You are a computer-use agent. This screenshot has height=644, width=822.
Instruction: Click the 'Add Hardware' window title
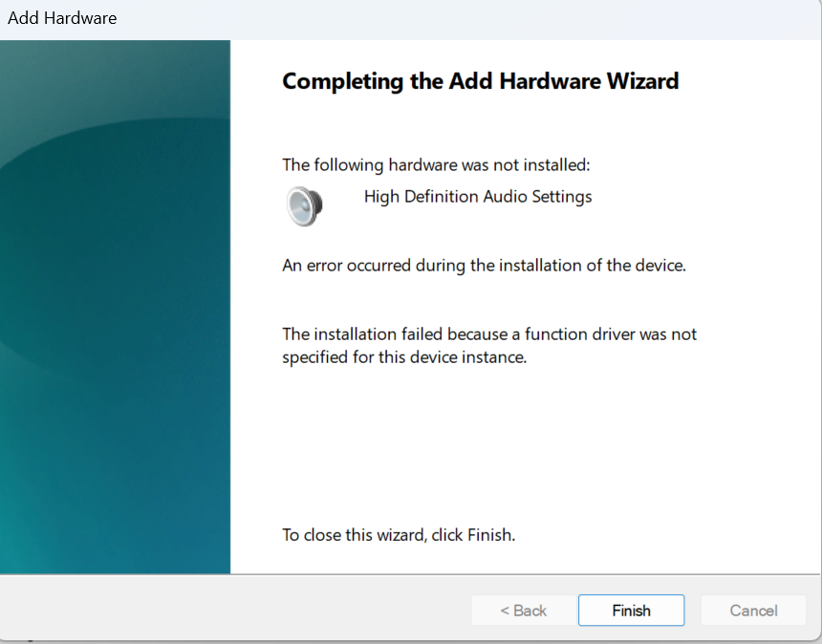62,18
